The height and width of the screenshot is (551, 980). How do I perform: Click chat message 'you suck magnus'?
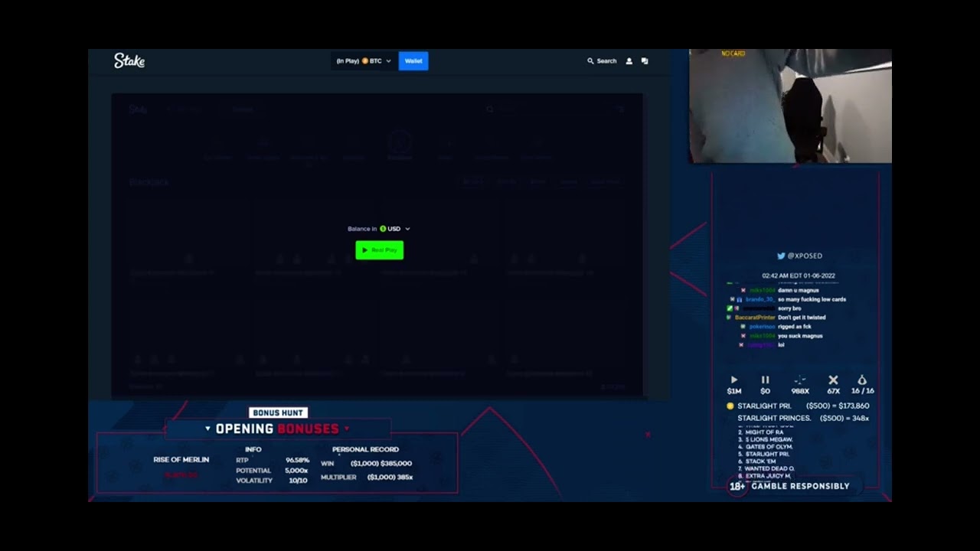tap(800, 336)
